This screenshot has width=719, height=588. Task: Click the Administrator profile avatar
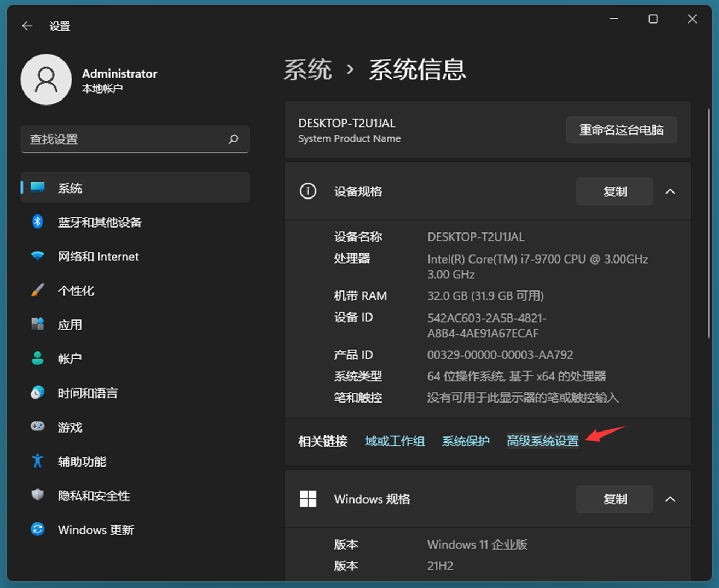coord(46,79)
